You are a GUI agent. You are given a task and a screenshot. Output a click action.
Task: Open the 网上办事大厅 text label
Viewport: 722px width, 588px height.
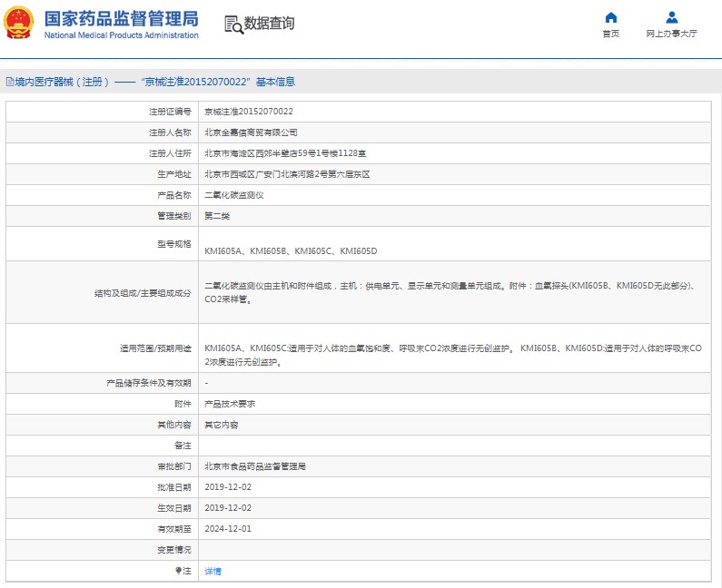(671, 34)
